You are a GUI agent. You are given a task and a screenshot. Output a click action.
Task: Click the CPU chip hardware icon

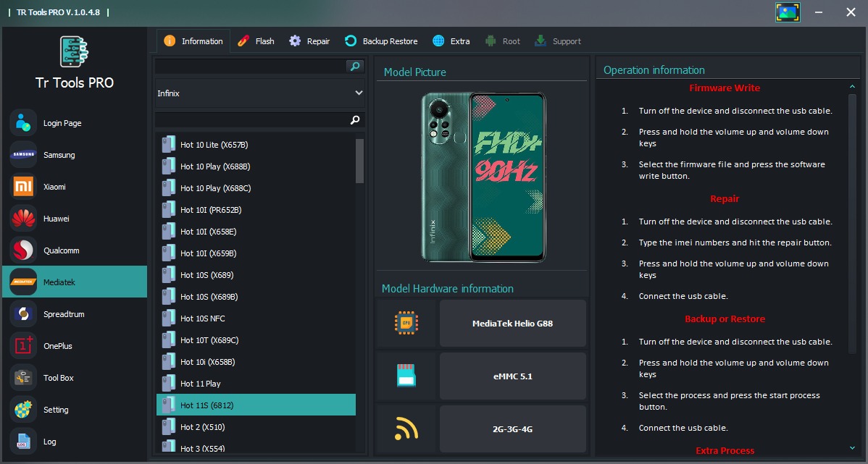click(406, 324)
